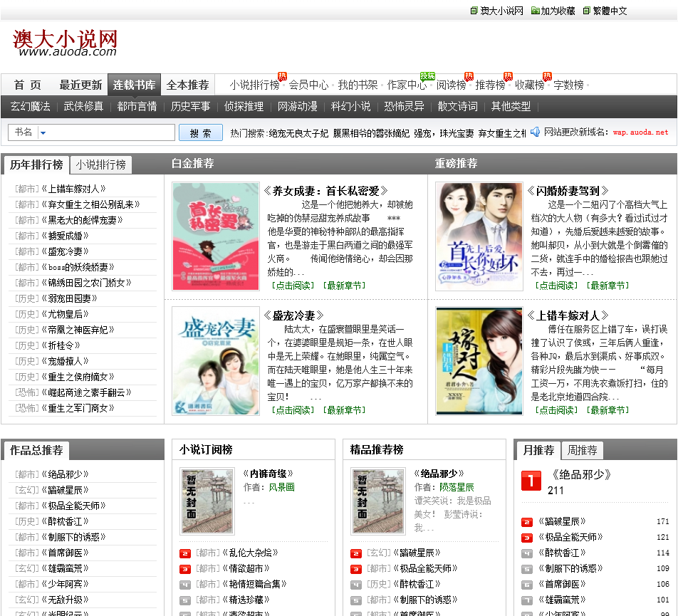Screen dimensions: 678x616
Task: Click the rank 2 badge beside 乱伦大杂烩
Action: [184, 553]
